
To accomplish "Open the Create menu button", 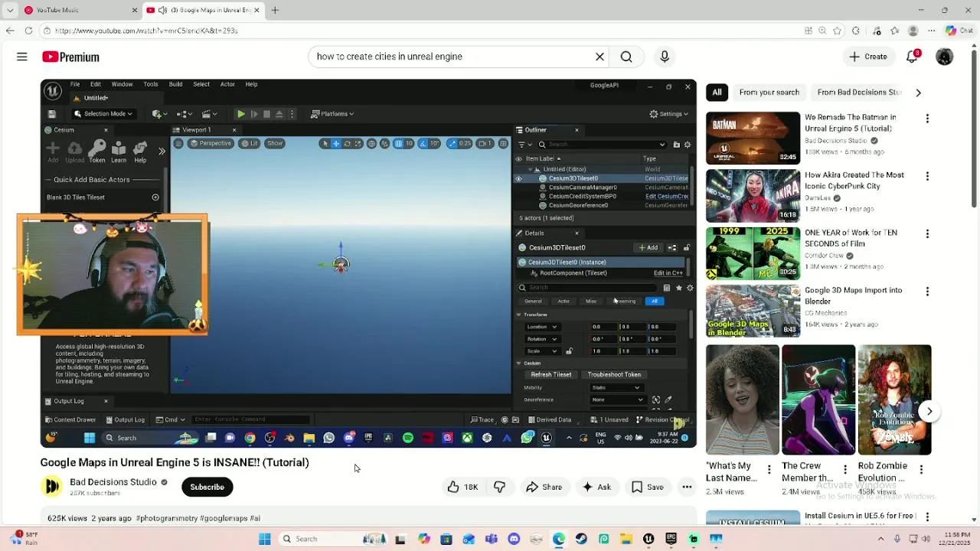I will [x=868, y=57].
